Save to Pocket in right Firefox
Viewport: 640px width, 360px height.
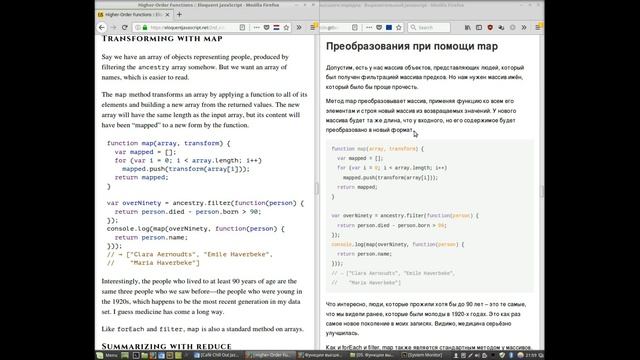point(379,27)
